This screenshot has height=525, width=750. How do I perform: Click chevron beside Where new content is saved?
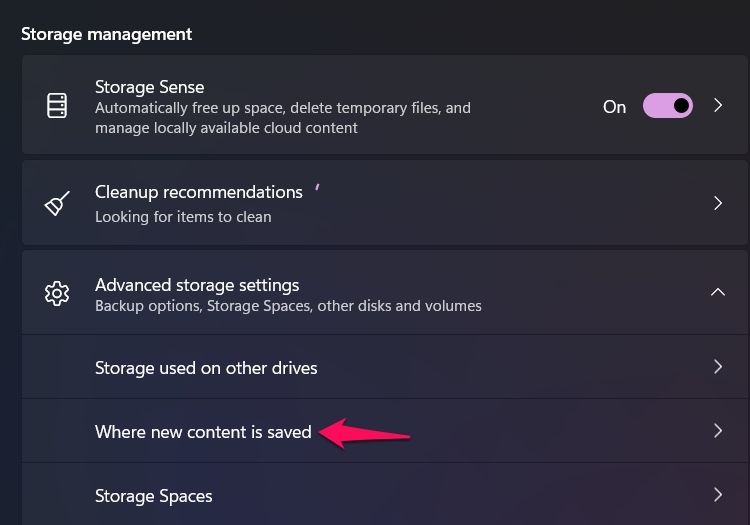tap(717, 431)
